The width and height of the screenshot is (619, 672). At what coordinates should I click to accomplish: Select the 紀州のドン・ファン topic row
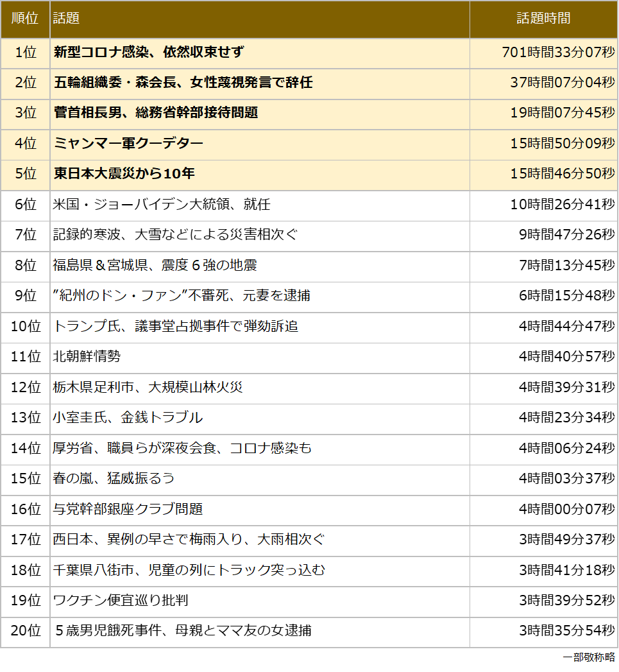(309, 296)
